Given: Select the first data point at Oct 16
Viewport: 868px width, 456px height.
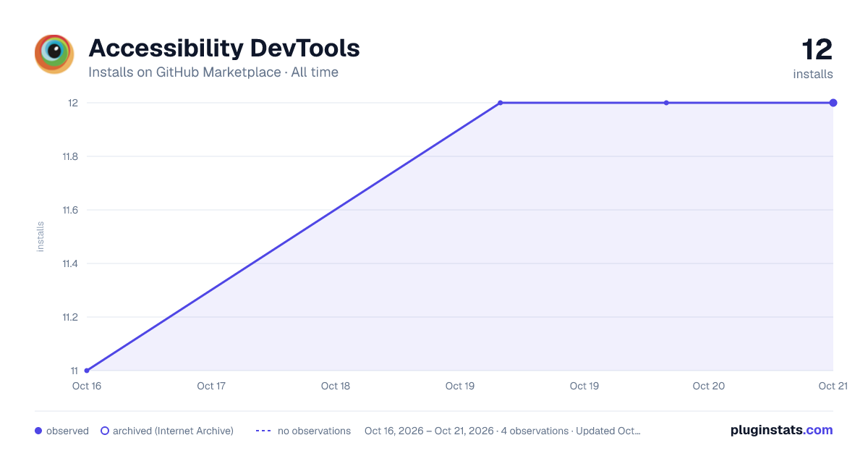Looking at the screenshot, I should (87, 371).
